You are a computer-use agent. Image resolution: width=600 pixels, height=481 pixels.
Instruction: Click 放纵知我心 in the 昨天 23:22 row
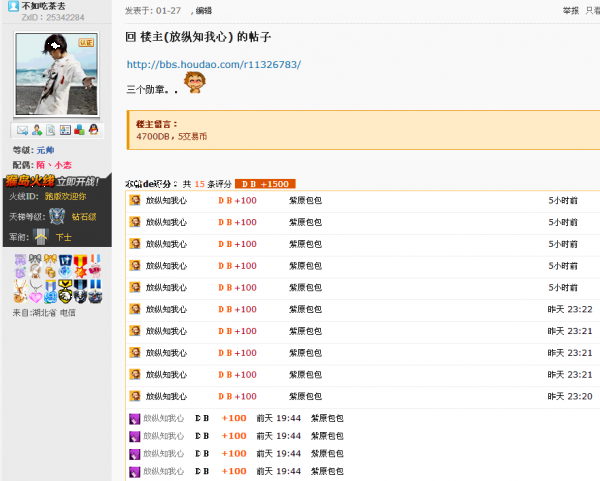[x=166, y=309]
